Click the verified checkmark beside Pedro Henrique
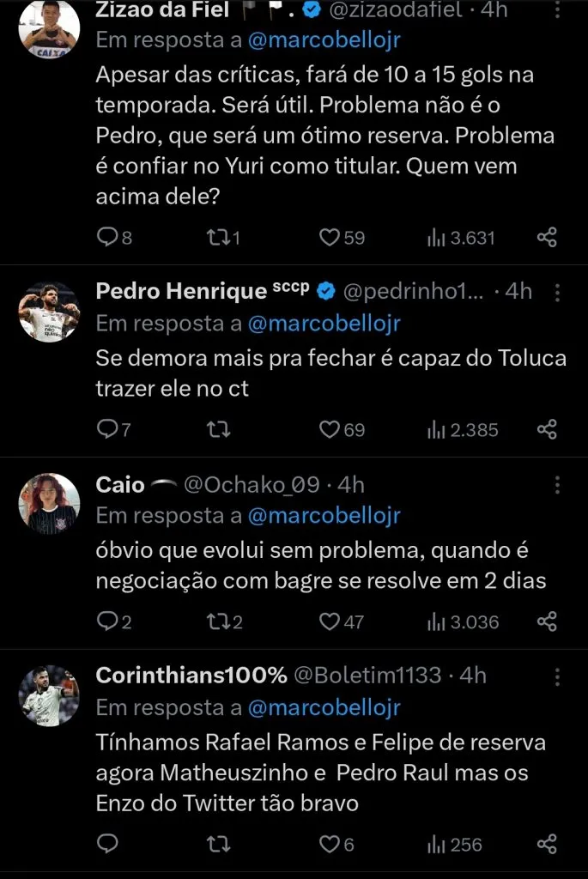The image size is (588, 879). (x=324, y=291)
